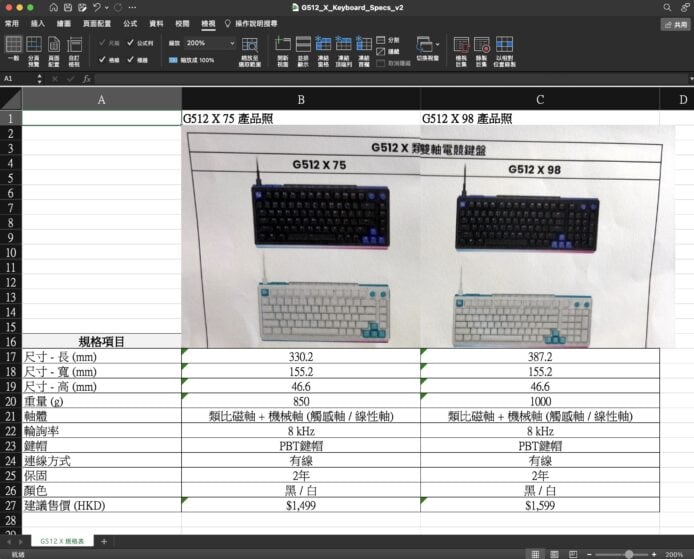The width and height of the screenshot is (694, 559).
Task: Click the fx insert function button
Action: point(87,79)
